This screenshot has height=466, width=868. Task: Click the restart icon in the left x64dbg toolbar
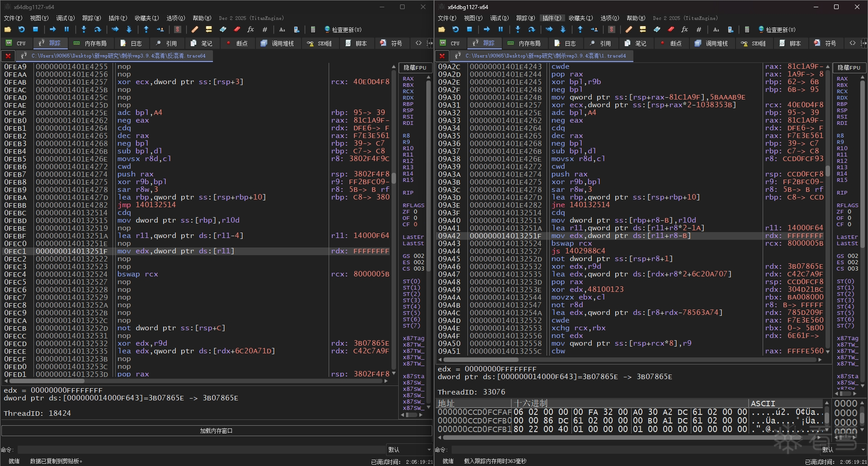click(x=21, y=29)
